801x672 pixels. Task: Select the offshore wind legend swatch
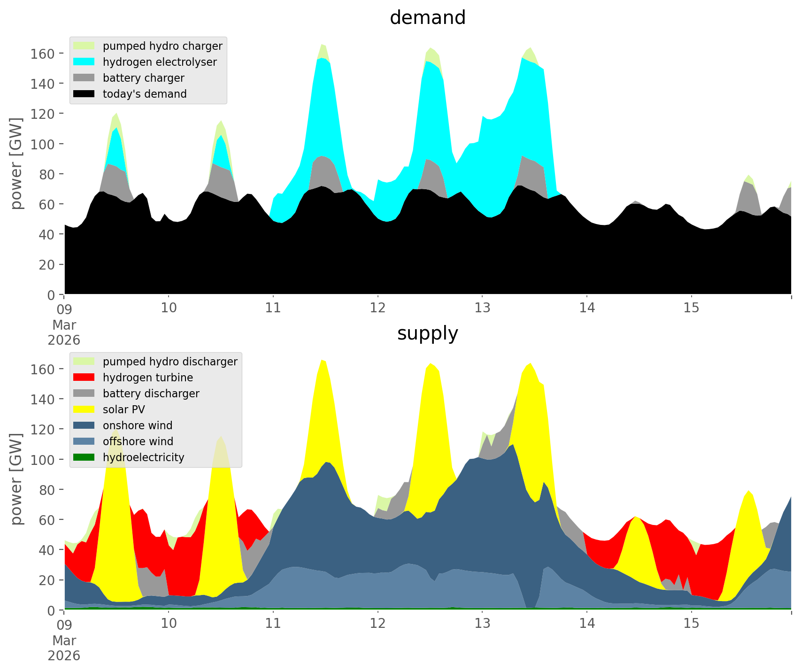point(84,441)
